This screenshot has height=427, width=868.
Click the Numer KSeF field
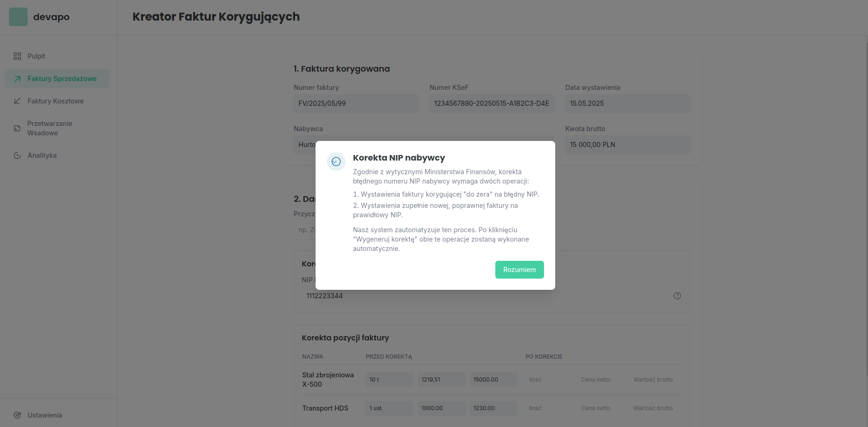pyautogui.click(x=492, y=103)
